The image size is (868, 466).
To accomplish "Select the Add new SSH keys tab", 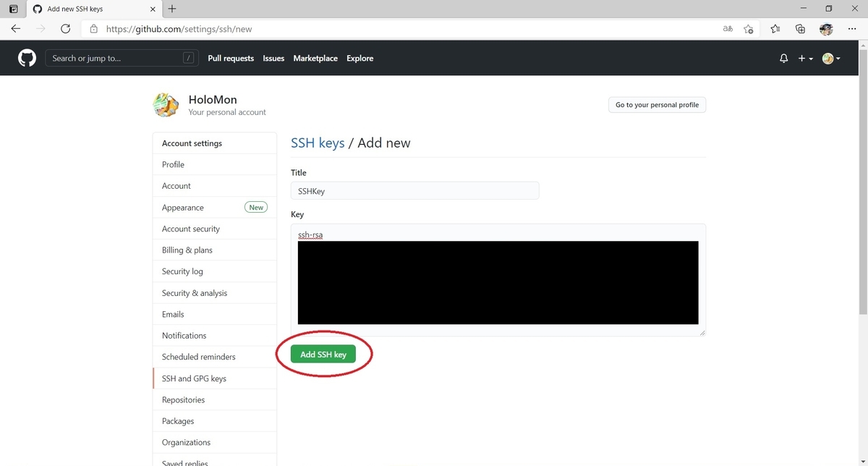I will 94,9.
